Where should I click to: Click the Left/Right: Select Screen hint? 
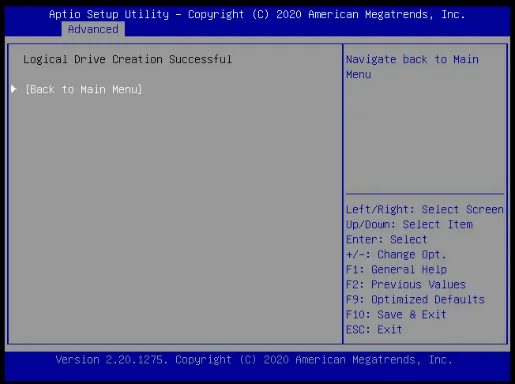pyautogui.click(x=425, y=209)
